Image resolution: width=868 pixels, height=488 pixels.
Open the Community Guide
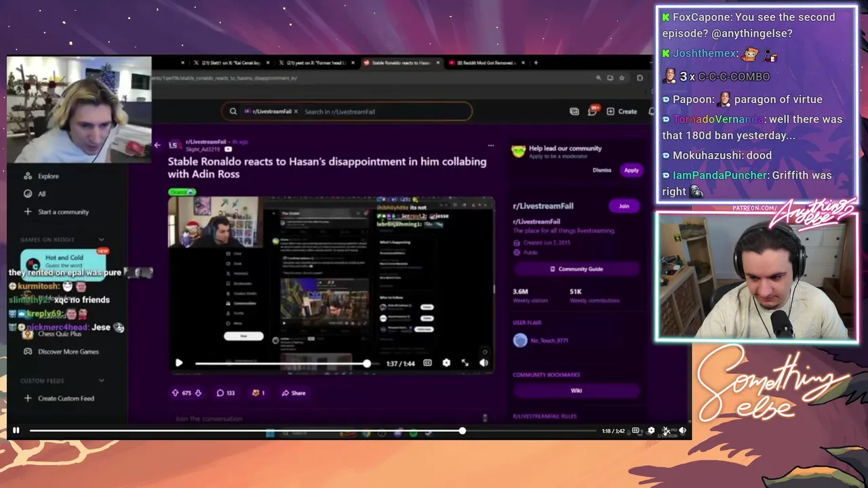[x=576, y=269]
